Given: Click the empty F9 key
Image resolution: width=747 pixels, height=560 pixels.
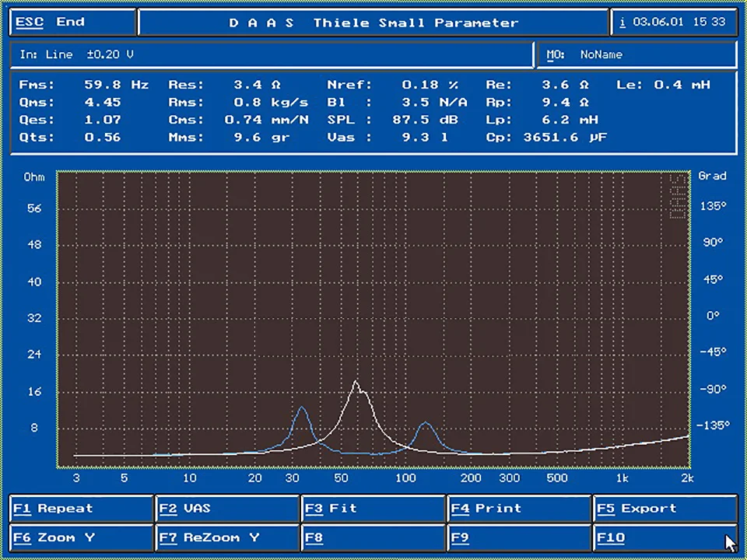Looking at the screenshot, I should 520,538.
